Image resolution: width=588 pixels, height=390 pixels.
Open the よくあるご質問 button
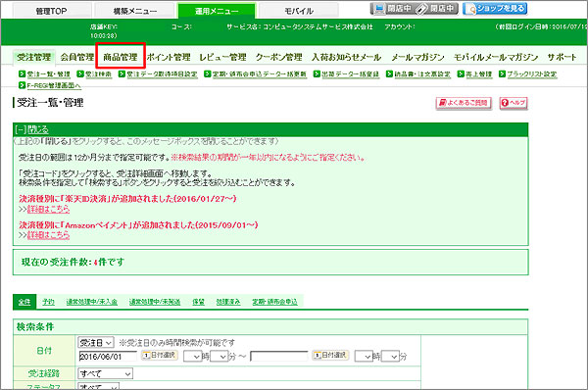click(464, 103)
